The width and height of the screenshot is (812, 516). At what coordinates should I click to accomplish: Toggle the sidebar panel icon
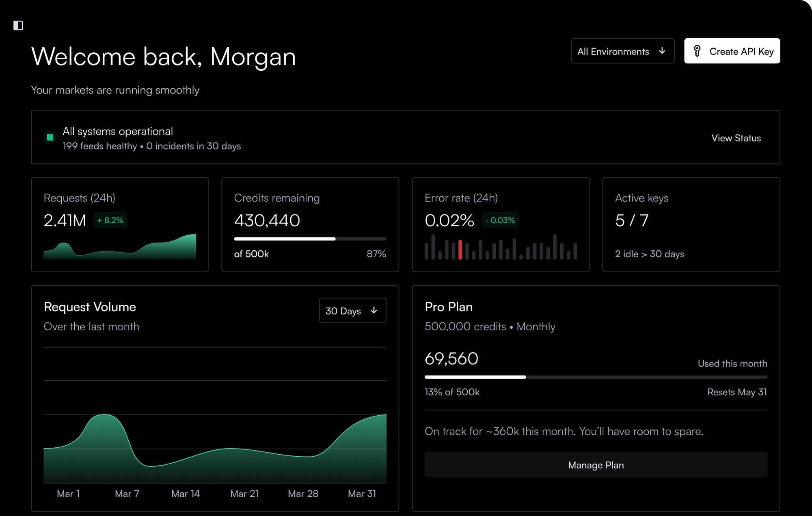(x=18, y=25)
